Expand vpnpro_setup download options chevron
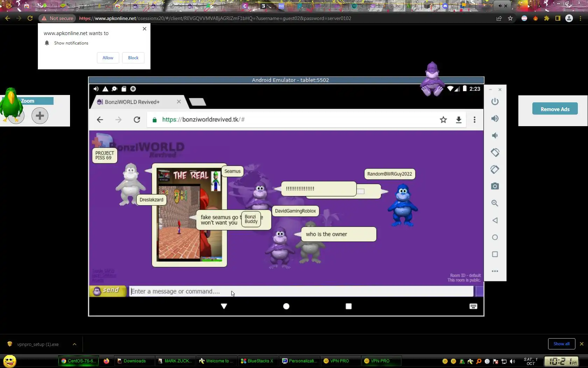This screenshot has width=588, height=368. click(75, 344)
